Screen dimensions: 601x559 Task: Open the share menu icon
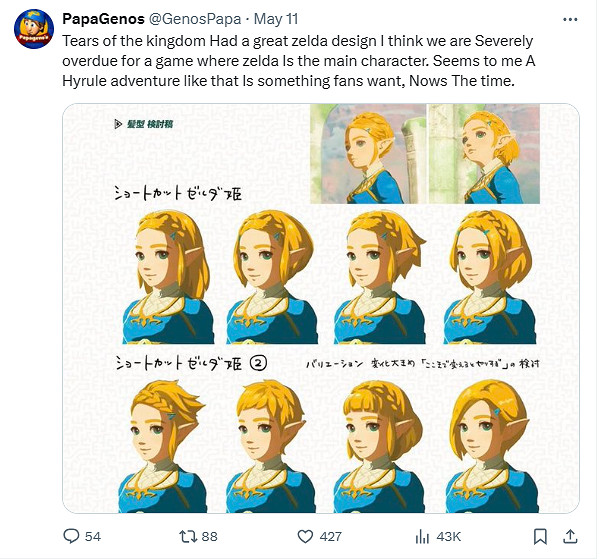tap(570, 536)
